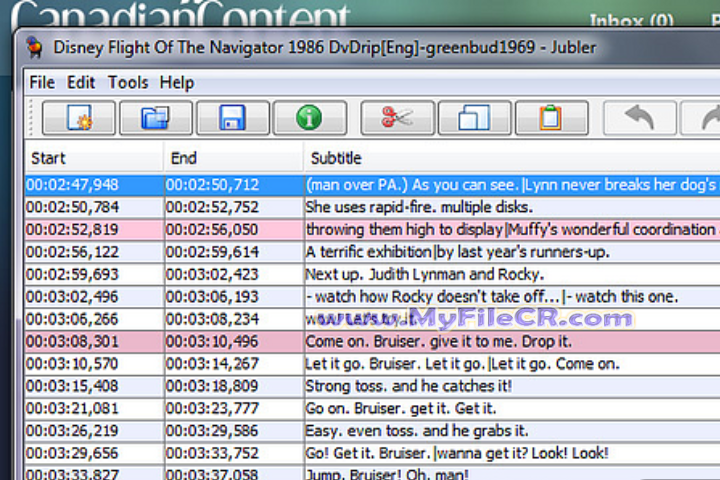The width and height of the screenshot is (720, 480).
Task: Select end time 00:03:08,234
Action: (212, 319)
